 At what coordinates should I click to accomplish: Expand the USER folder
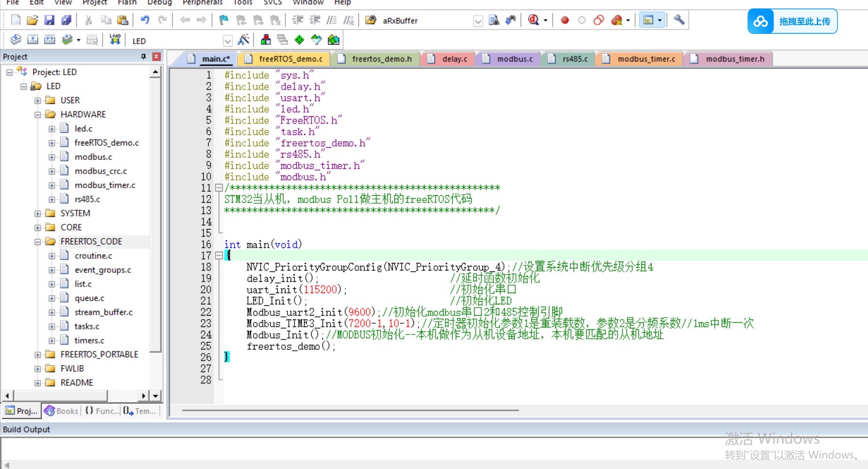point(38,101)
